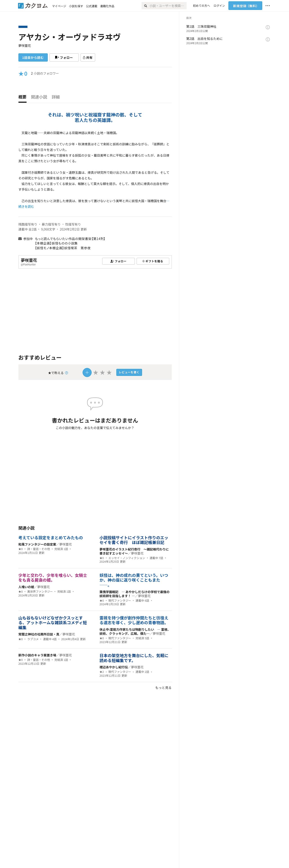Open 書籍化作品 in navigation
This screenshot has height=868, width=289.
107,6
